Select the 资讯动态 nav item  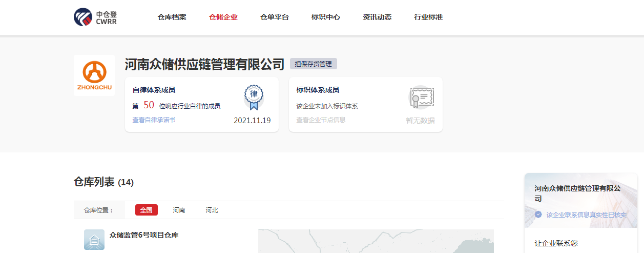[x=377, y=17]
